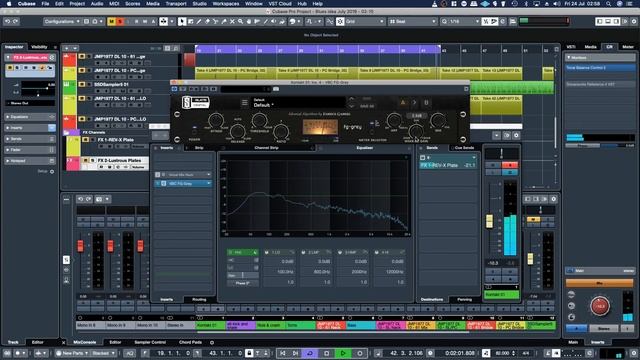Click the Setup Window Layout icon
This screenshot has width=640, height=360.
click(x=624, y=21)
